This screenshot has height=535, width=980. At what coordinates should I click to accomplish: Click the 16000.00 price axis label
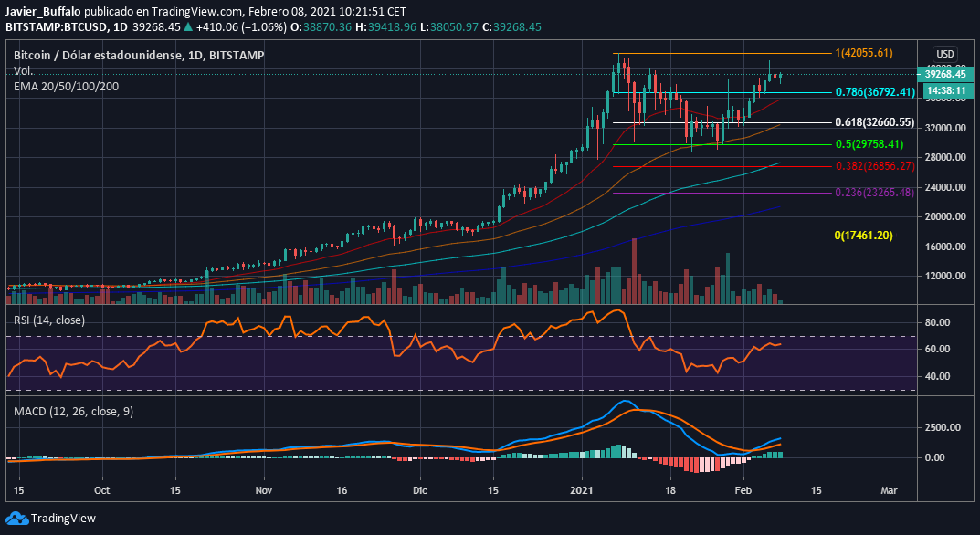click(x=944, y=247)
